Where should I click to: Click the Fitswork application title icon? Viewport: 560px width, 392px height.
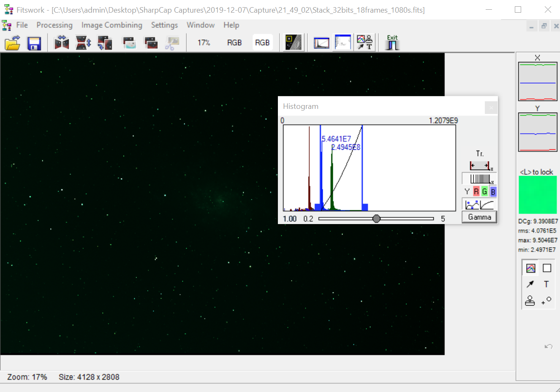click(8, 10)
